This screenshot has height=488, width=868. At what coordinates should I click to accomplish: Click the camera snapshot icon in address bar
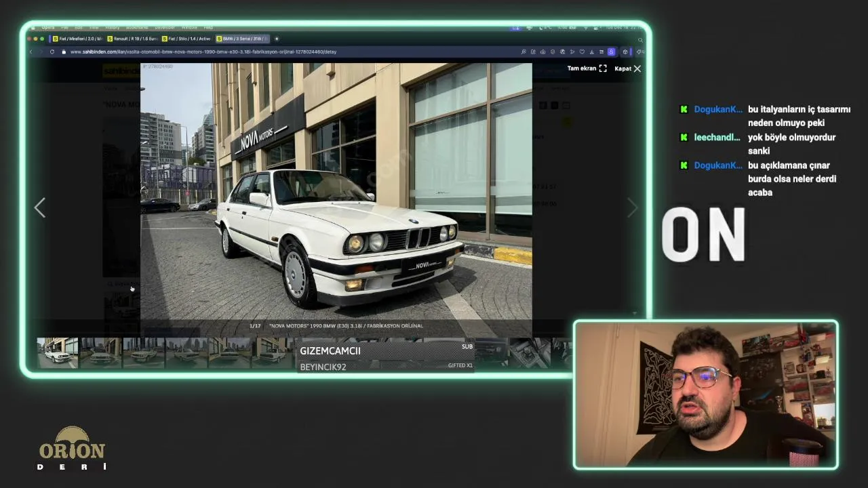(542, 52)
